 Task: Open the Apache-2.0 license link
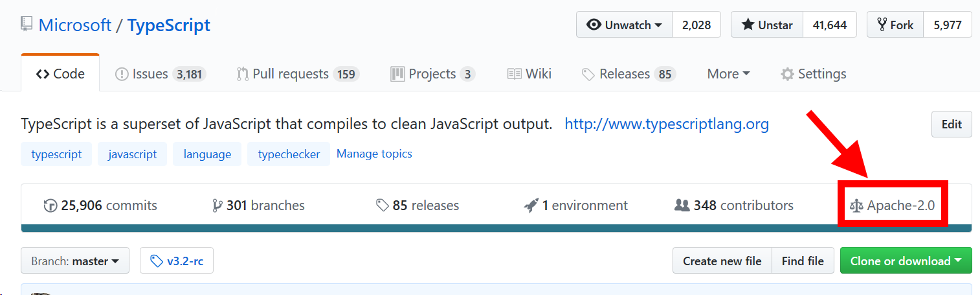(x=893, y=206)
